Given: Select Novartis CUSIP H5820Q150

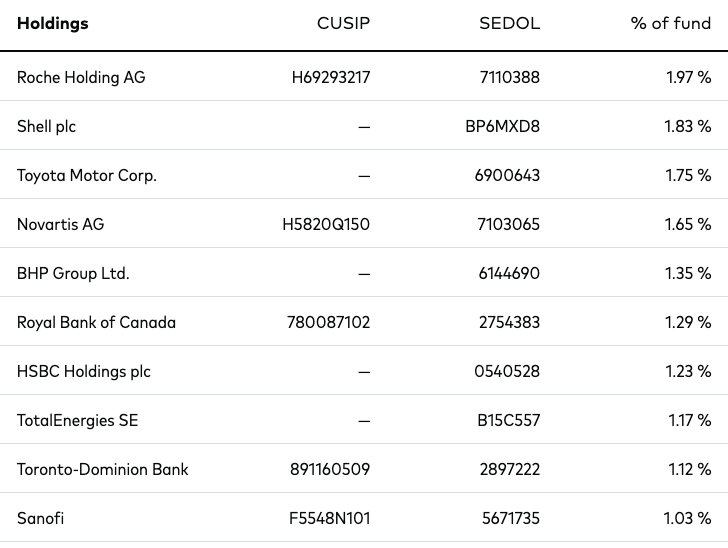Looking at the screenshot, I should [x=326, y=224].
